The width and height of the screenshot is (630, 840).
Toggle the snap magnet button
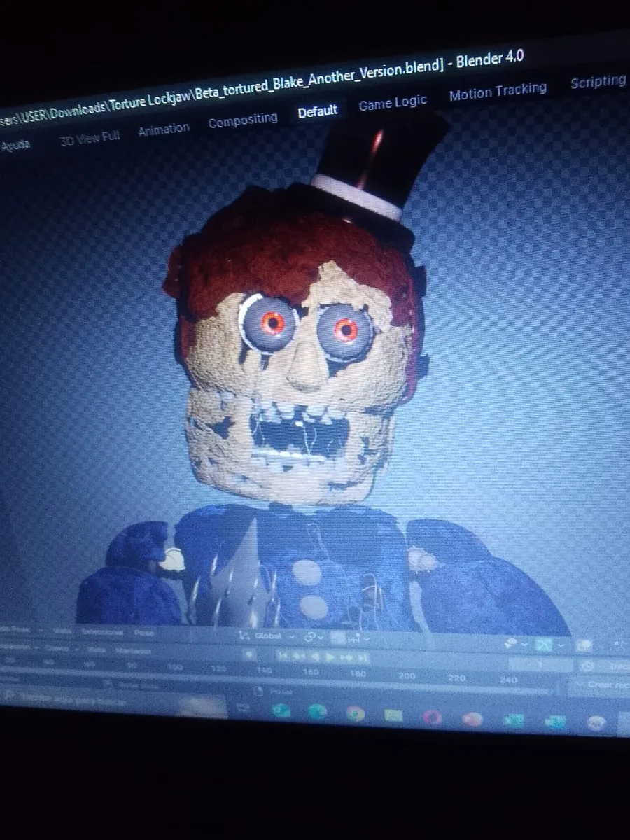pos(338,638)
